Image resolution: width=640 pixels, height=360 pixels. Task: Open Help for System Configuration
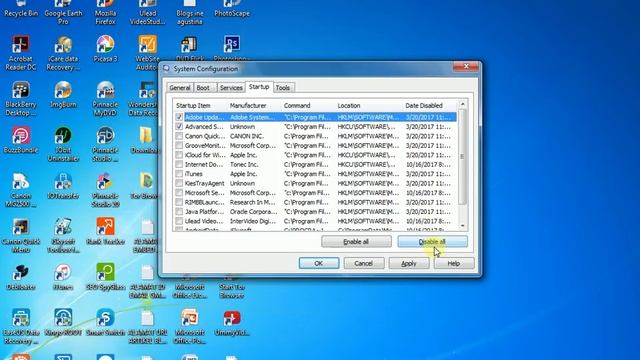454,263
